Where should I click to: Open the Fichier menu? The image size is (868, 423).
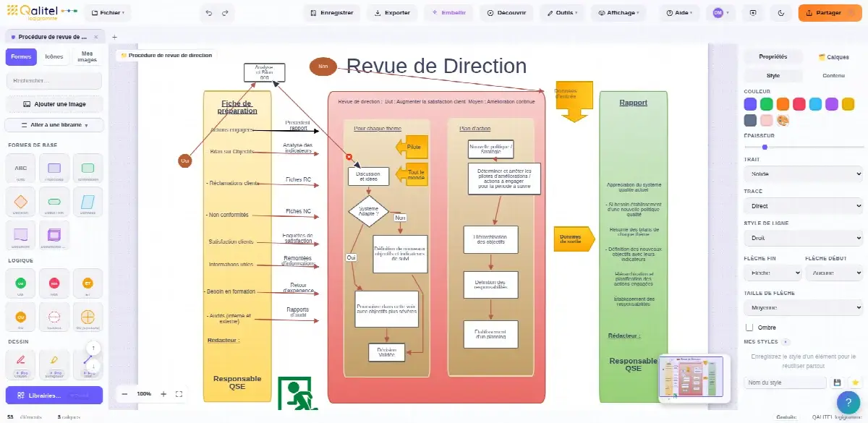pyautogui.click(x=107, y=13)
